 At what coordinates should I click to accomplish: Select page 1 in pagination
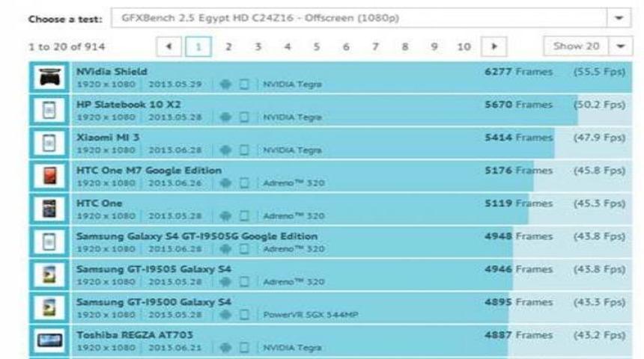198,47
